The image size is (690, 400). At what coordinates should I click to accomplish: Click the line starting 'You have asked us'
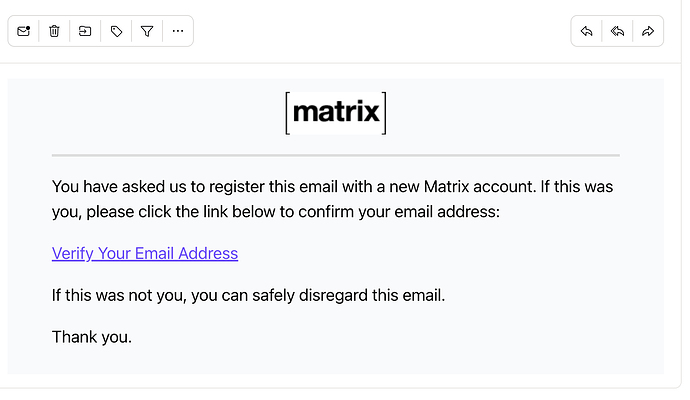click(332, 187)
